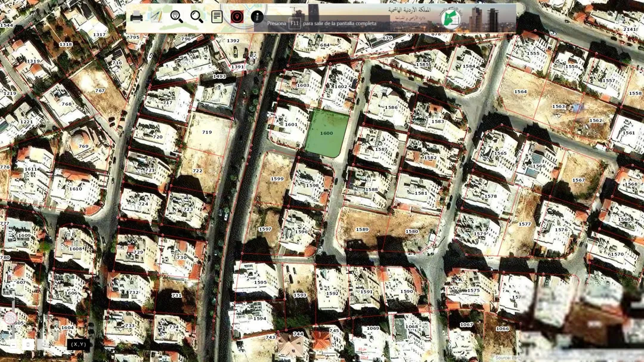The height and width of the screenshot is (362, 644).
Task: Click the red map marker icon
Action: click(237, 17)
